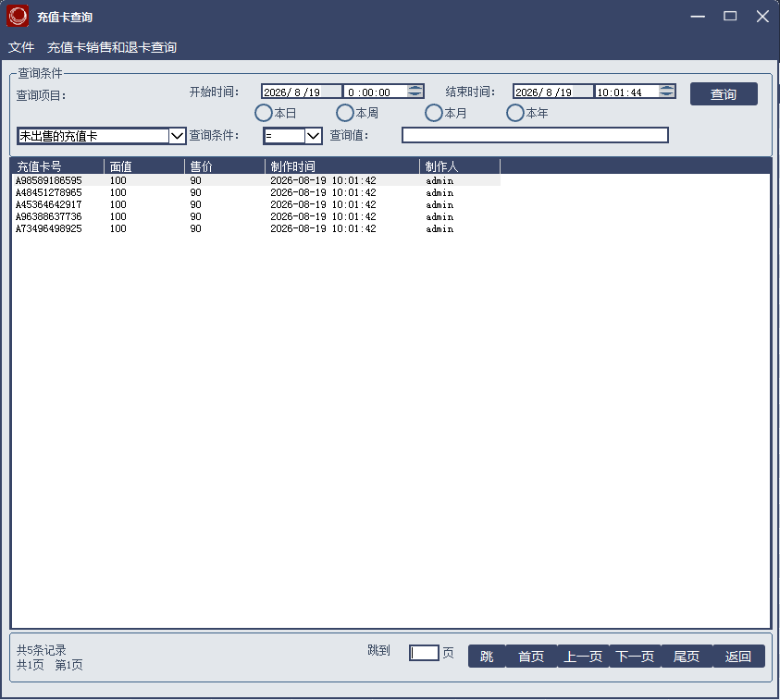Click the 返回 button
The image size is (780, 700).
(x=738, y=657)
